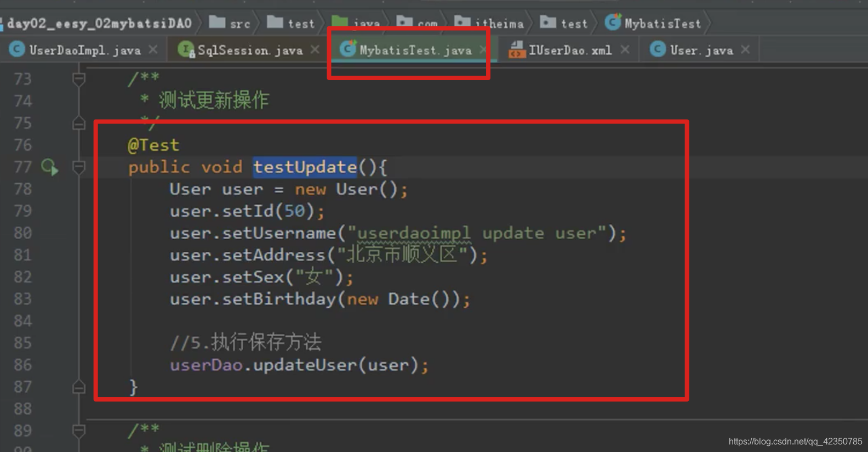Switch to the SqlSession.java tab
This screenshot has height=452, width=868.
point(250,50)
